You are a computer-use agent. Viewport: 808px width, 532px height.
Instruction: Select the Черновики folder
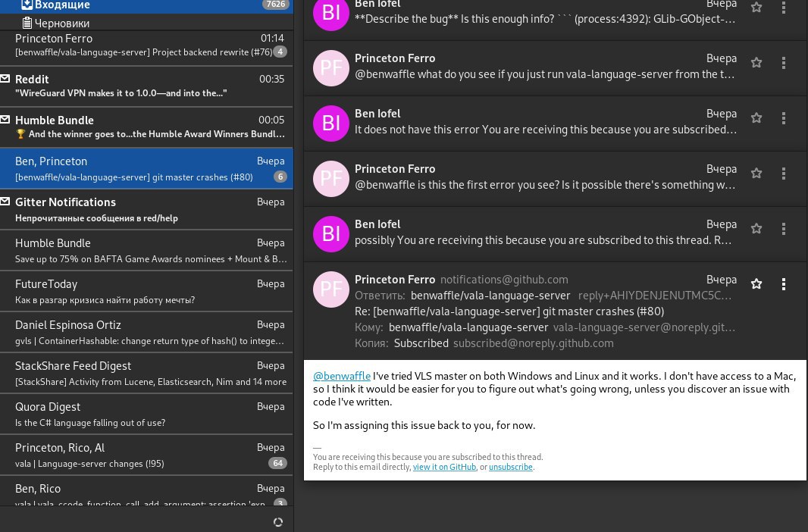point(146,23)
